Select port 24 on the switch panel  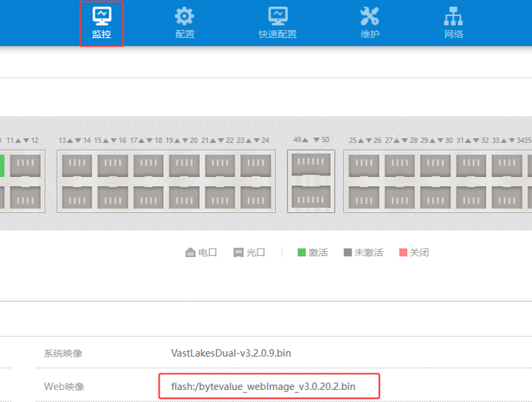pos(255,197)
